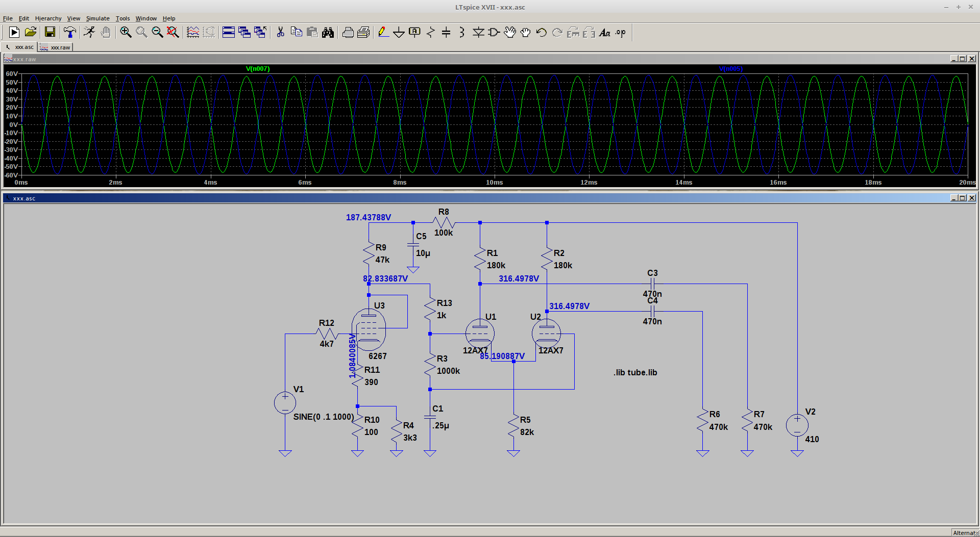Select the Draw Wire pencil tool

click(x=383, y=32)
